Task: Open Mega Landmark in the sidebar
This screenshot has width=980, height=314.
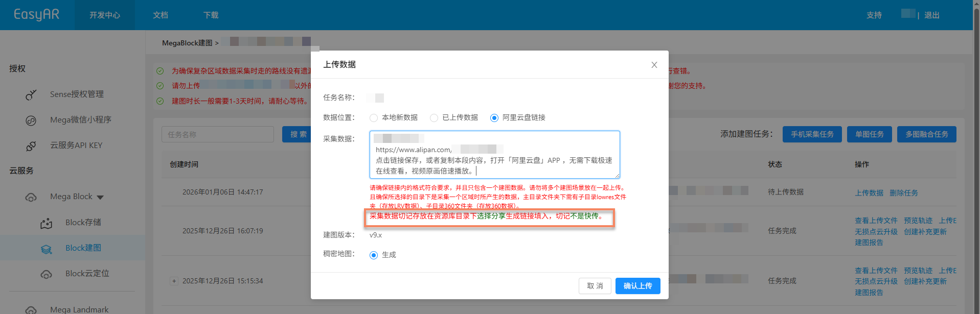Action: click(x=79, y=309)
